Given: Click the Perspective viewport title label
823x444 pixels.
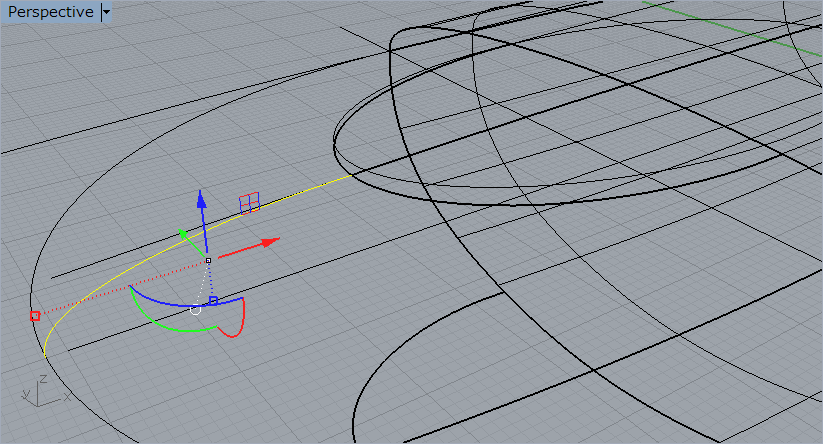Looking at the screenshot, I should [x=50, y=12].
